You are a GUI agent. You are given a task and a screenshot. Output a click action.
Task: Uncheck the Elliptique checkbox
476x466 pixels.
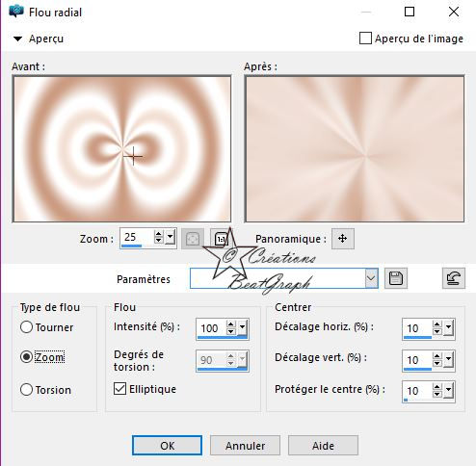pyautogui.click(x=119, y=389)
